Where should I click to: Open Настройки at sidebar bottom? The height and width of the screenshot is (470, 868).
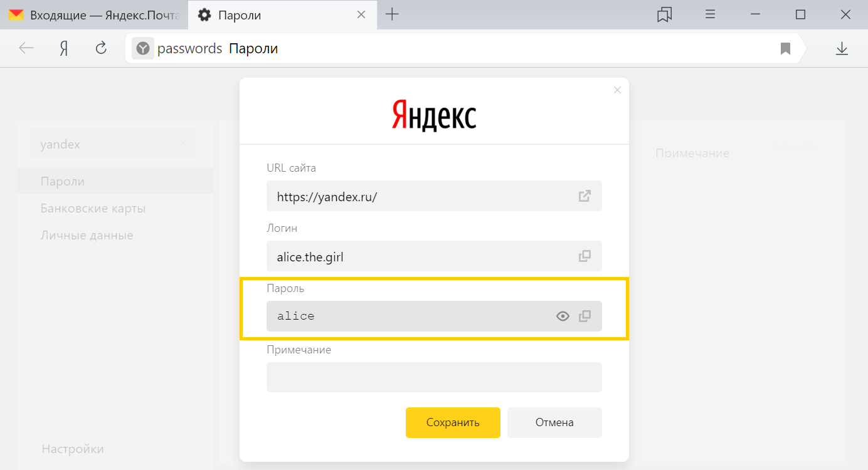click(73, 449)
